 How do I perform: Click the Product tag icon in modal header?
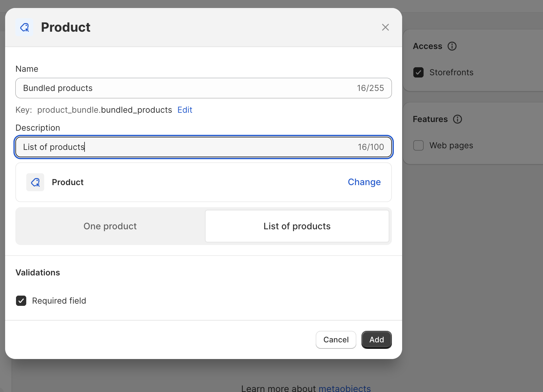[24, 28]
